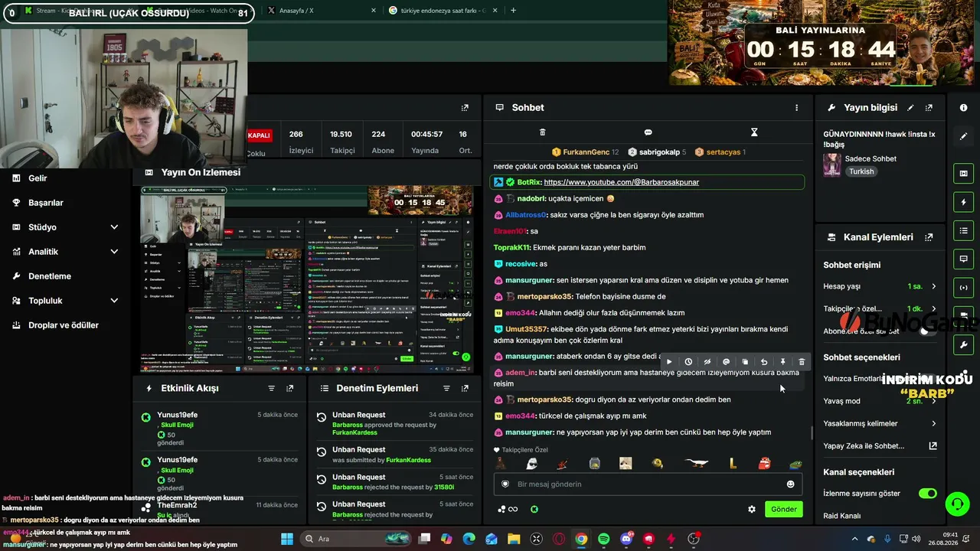Click the Windows taskbar search box

click(356, 539)
